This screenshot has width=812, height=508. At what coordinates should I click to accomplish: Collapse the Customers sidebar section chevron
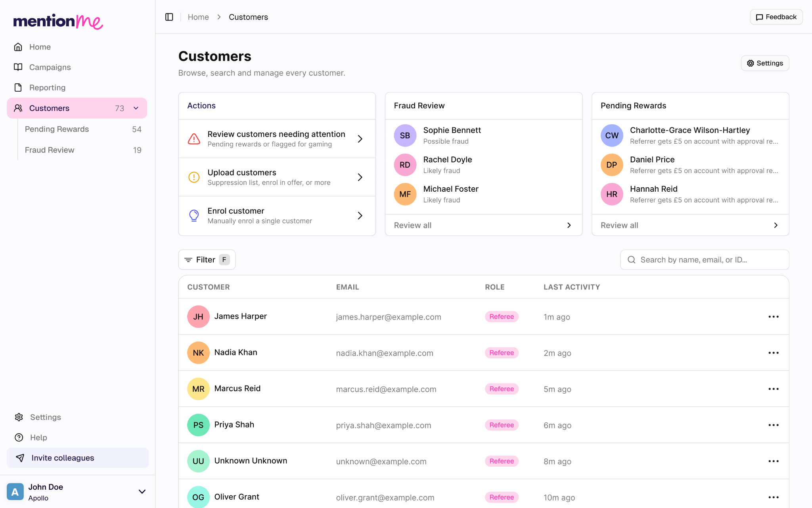[136, 108]
